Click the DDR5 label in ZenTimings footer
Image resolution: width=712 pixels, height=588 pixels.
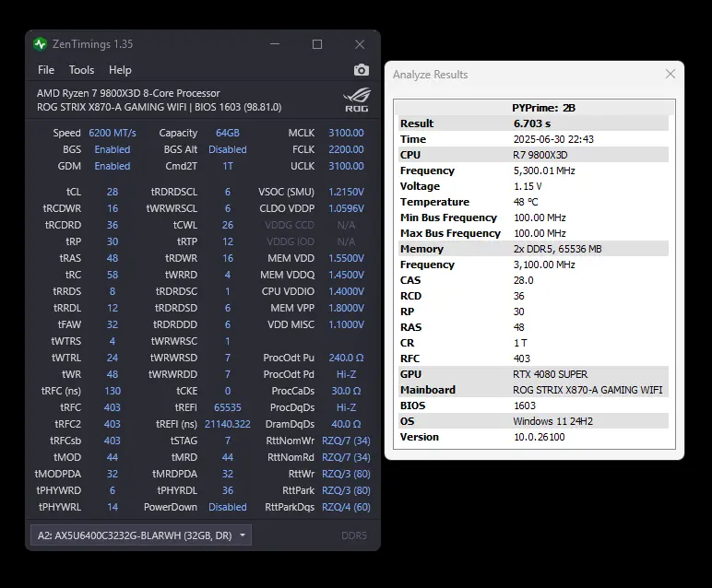[354, 535]
